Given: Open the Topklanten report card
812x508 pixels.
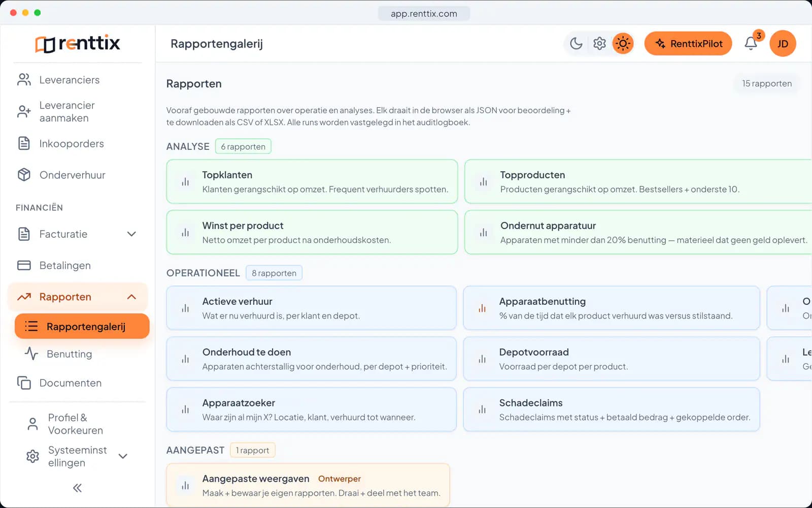Looking at the screenshot, I should click(x=312, y=181).
